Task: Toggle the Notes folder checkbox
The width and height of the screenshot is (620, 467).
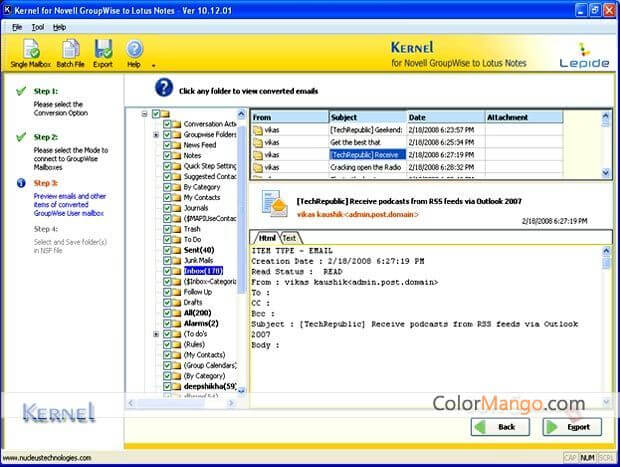Action: click(167, 156)
